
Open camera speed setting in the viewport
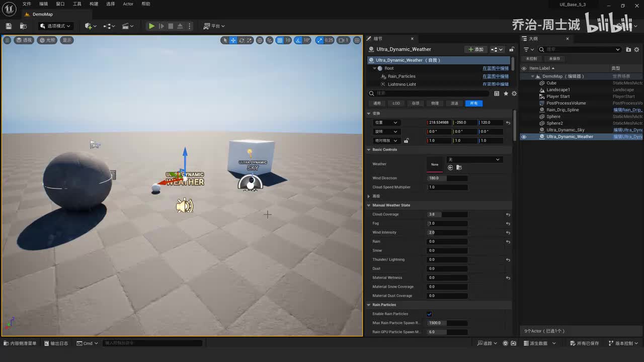[343, 40]
